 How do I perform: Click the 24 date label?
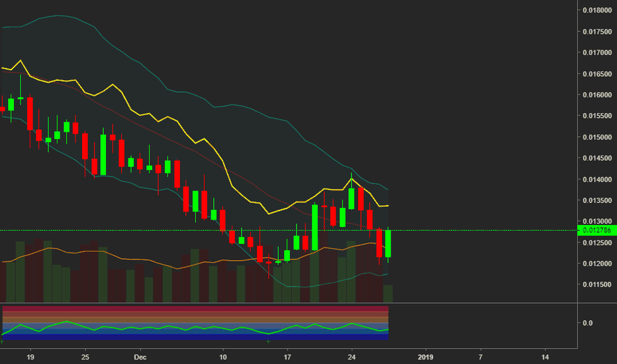click(x=352, y=357)
